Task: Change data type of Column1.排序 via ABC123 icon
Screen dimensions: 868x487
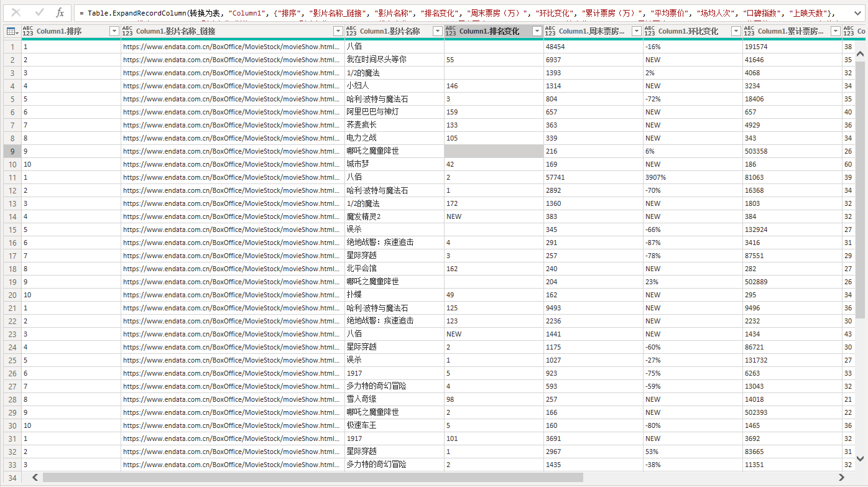Action: click(x=27, y=30)
